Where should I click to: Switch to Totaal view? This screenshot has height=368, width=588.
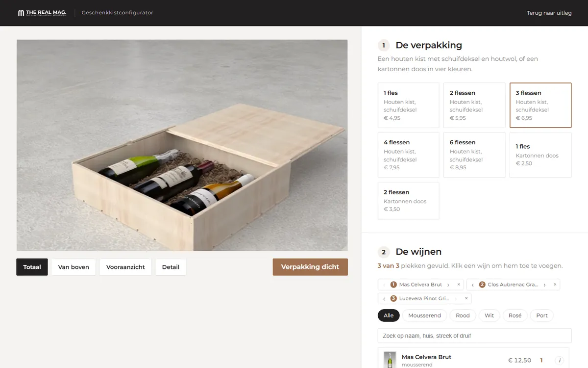[x=32, y=267]
